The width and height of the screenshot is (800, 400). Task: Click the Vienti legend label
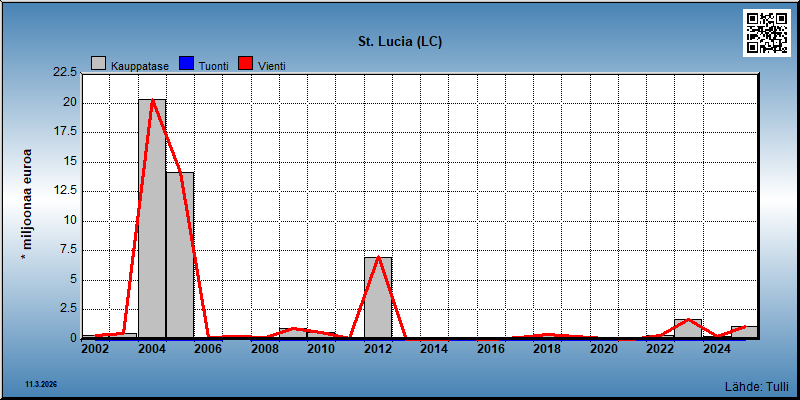[x=271, y=66]
